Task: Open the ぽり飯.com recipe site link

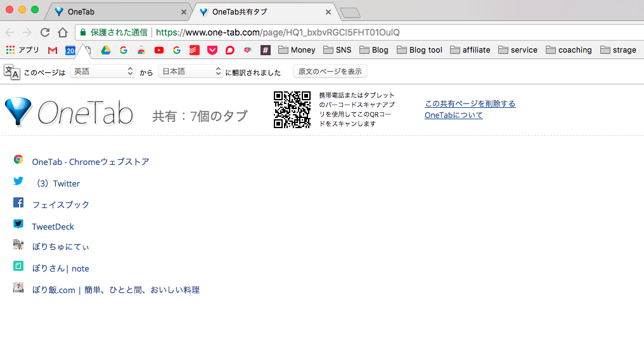Action: 116,290
